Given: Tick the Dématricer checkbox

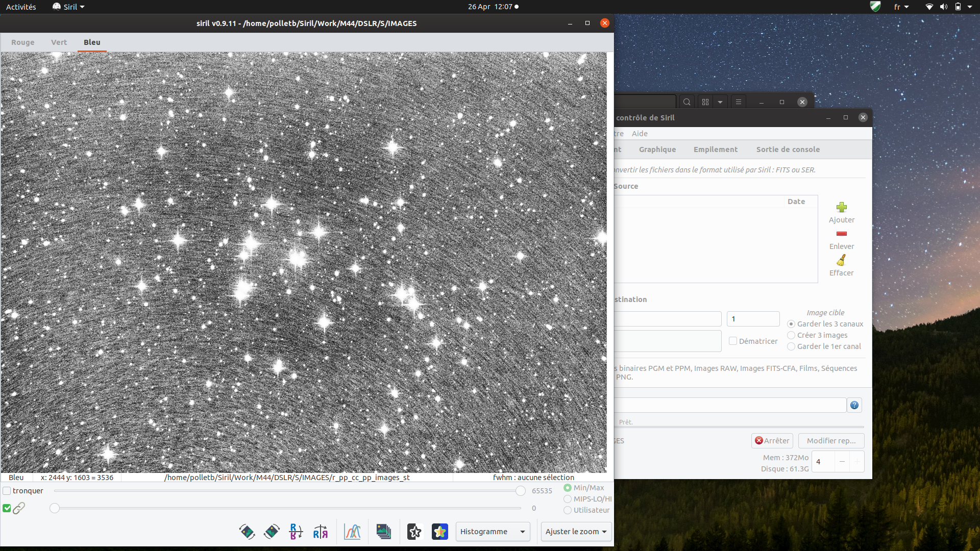Looking at the screenshot, I should tap(733, 341).
